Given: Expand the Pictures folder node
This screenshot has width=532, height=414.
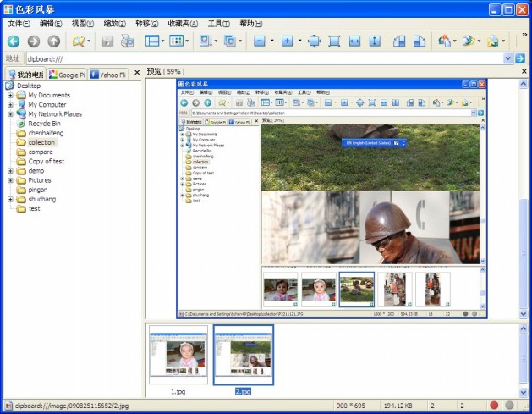Looking at the screenshot, I should (x=10, y=180).
